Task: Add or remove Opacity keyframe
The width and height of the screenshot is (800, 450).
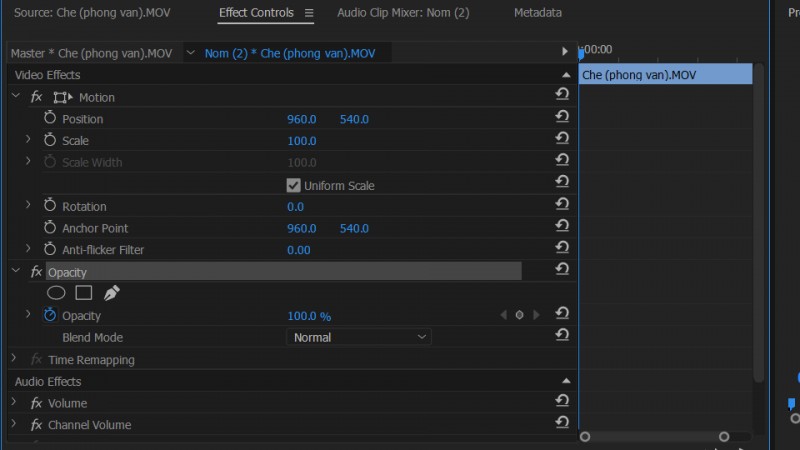Action: [x=519, y=315]
